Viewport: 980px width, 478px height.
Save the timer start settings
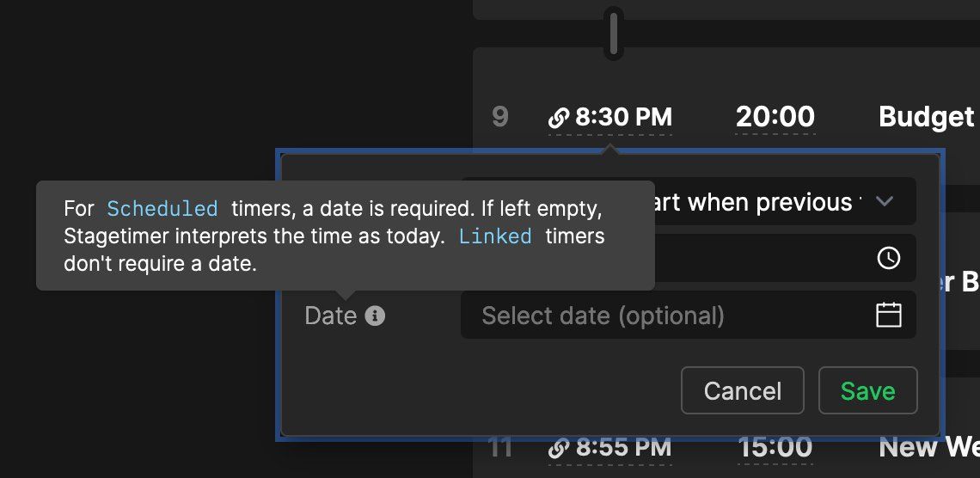867,390
